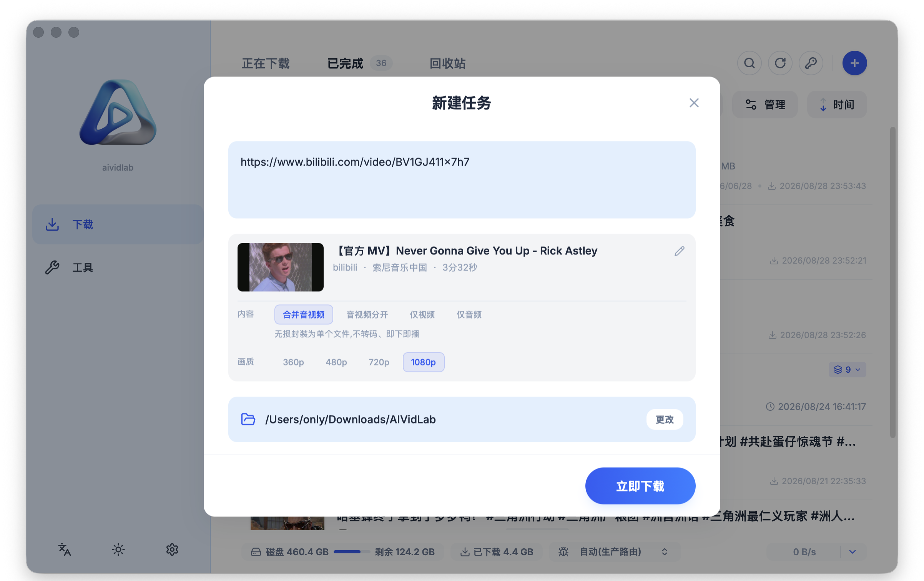The width and height of the screenshot is (924, 581).
Task: Choose 480p quality
Action: (x=336, y=362)
